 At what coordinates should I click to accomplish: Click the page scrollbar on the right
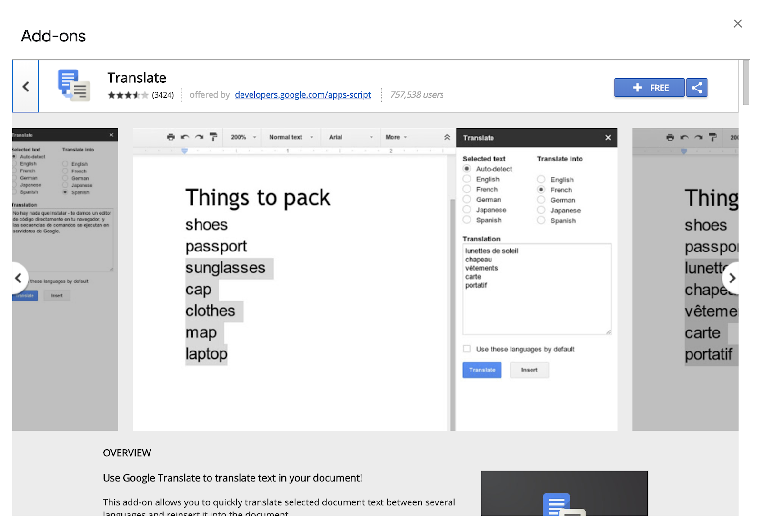[x=746, y=83]
